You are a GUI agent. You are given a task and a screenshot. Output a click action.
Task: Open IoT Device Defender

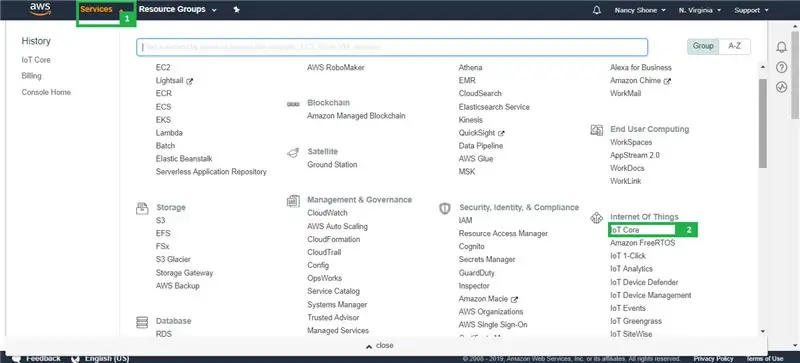tap(644, 282)
